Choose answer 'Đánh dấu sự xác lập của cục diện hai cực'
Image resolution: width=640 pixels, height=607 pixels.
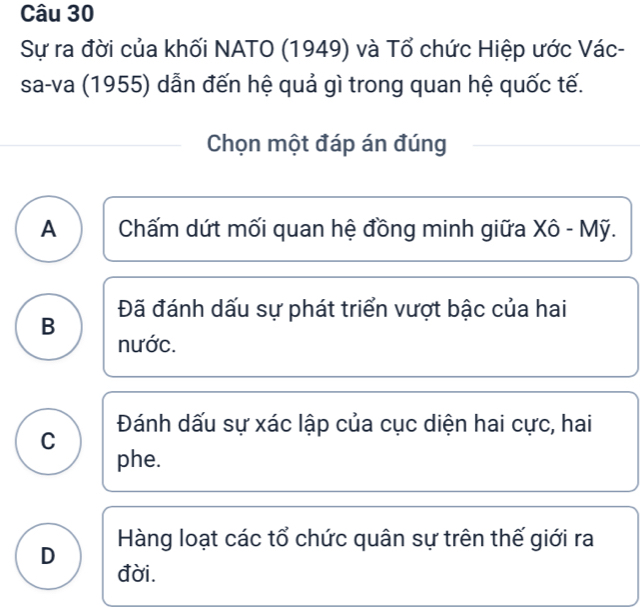pos(370,441)
